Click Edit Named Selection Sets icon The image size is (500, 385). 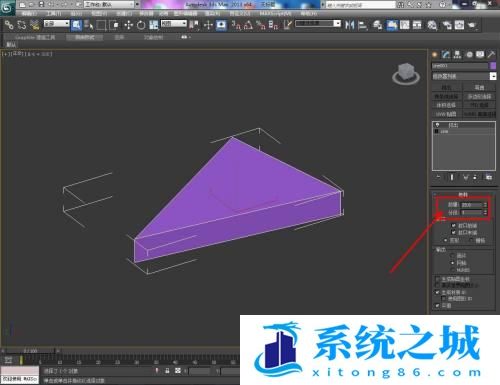(x=287, y=25)
